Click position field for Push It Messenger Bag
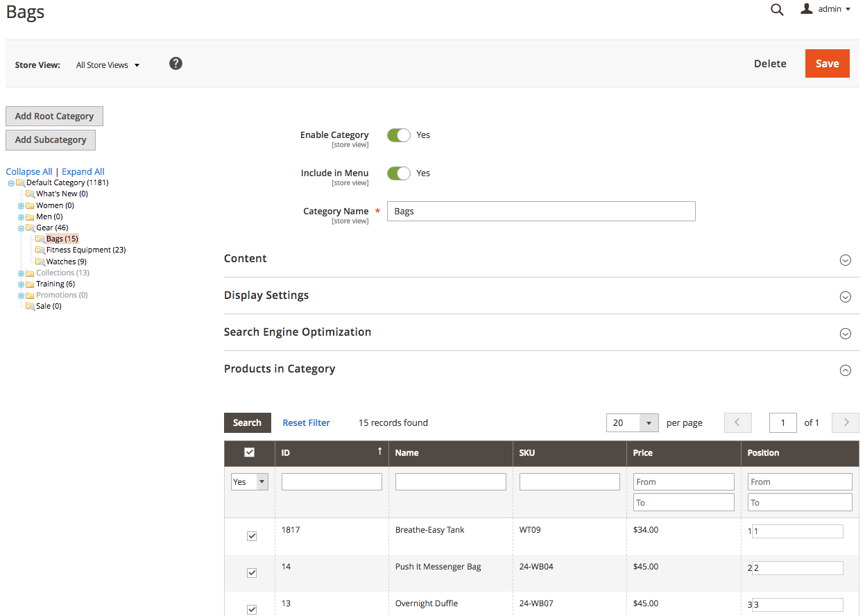This screenshot has width=865, height=616. (x=798, y=568)
